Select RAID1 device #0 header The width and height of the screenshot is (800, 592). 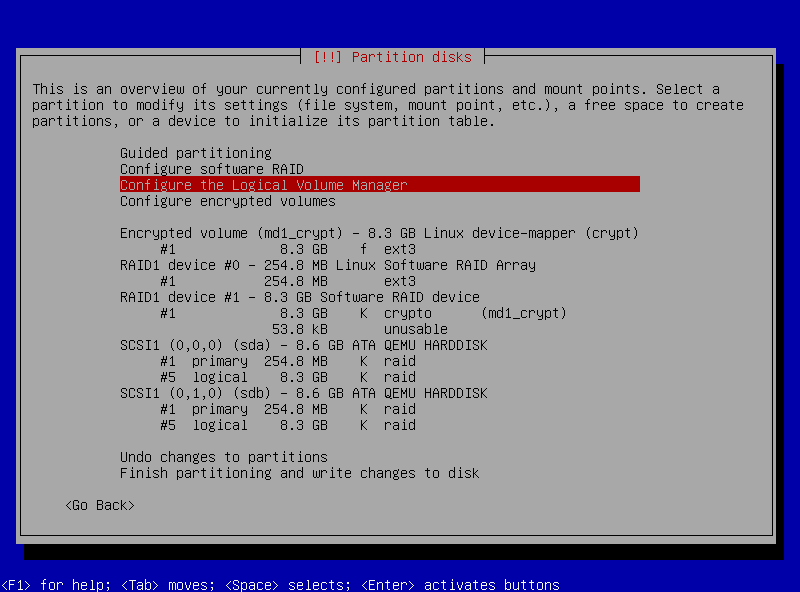tap(328, 265)
